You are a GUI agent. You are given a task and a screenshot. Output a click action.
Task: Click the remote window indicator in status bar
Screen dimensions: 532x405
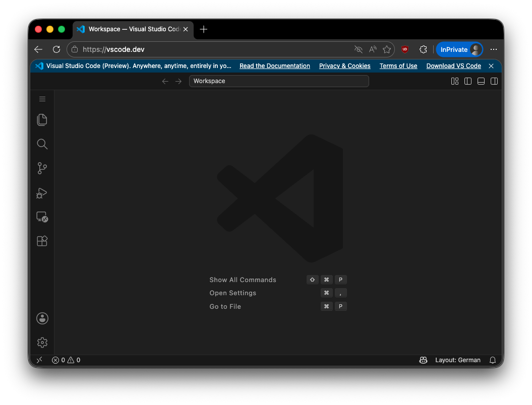point(39,360)
